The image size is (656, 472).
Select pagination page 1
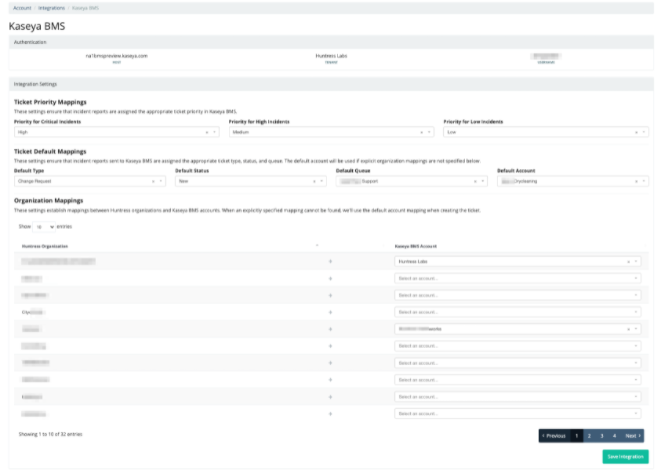(x=577, y=436)
